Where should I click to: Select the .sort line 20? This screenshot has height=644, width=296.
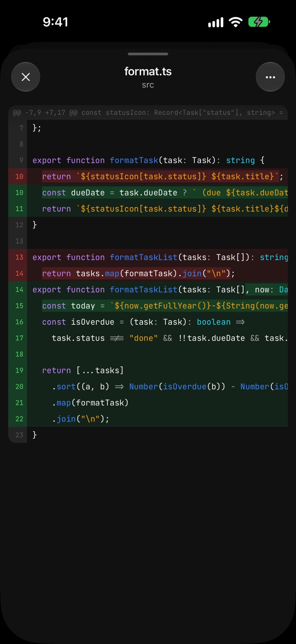click(148, 387)
